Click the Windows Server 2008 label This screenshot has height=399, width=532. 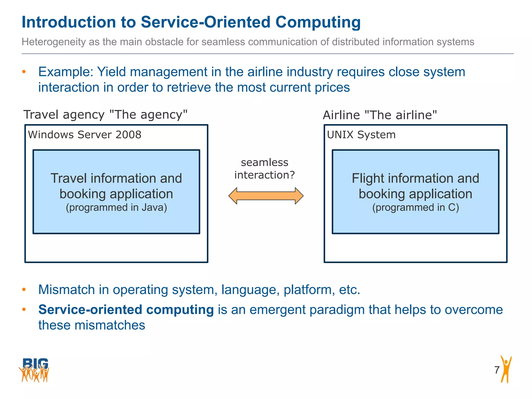tap(85, 135)
